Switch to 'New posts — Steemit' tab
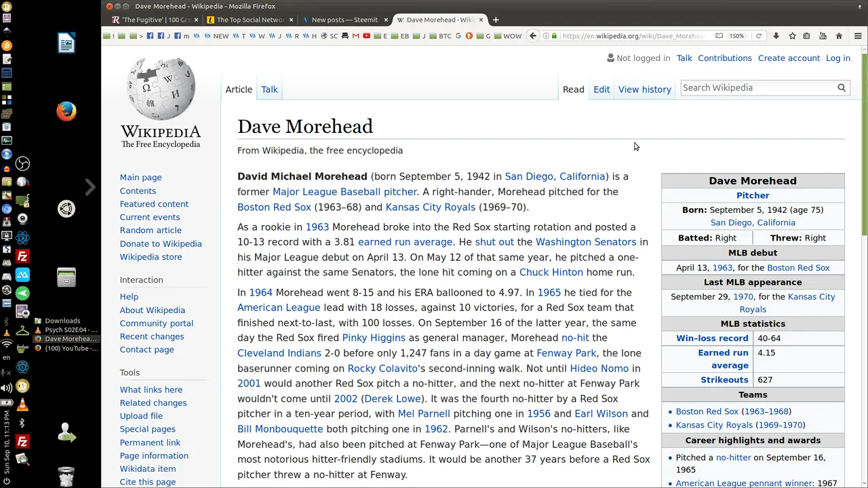 tap(344, 20)
